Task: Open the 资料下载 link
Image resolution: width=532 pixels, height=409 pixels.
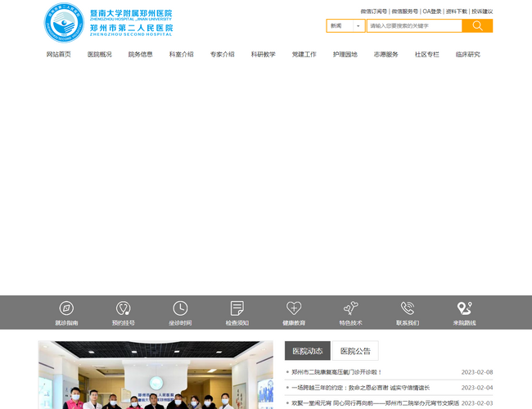Action: (457, 11)
